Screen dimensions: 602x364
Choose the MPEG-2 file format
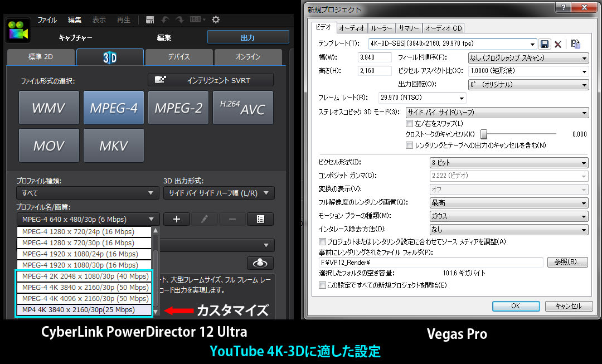[x=178, y=108]
